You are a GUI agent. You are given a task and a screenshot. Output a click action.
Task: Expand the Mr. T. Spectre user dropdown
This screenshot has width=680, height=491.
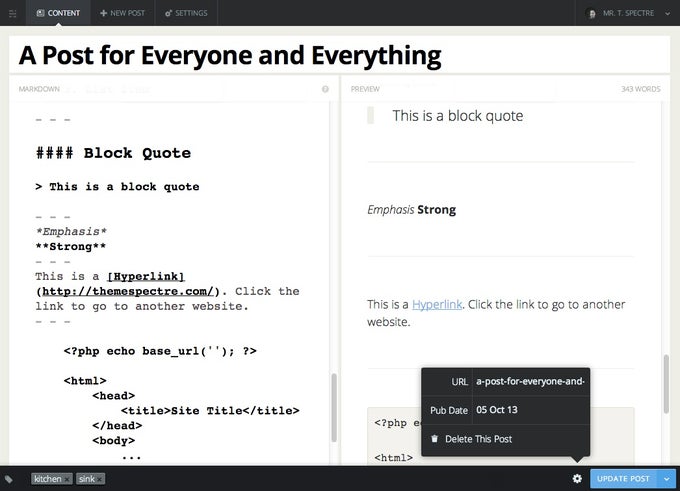(667, 13)
